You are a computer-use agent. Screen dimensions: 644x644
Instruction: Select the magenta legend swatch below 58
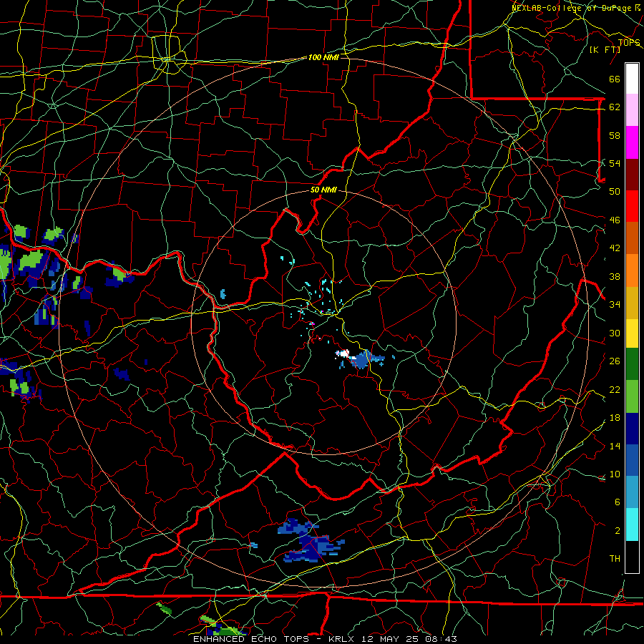(632, 142)
